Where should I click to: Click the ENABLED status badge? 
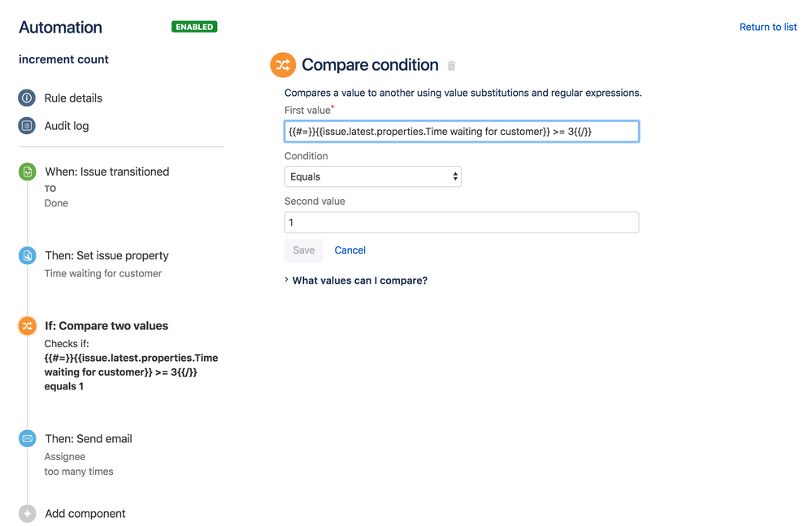coord(194,27)
